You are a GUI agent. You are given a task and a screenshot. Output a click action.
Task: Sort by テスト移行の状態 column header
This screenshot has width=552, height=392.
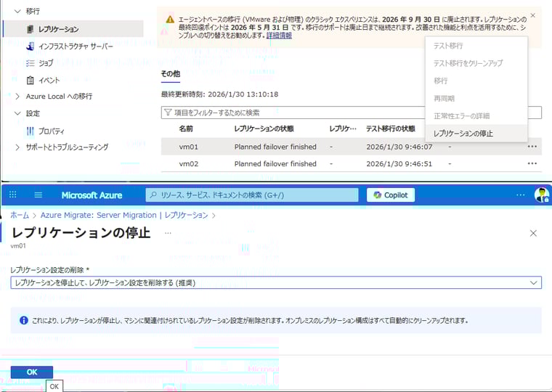click(x=391, y=128)
